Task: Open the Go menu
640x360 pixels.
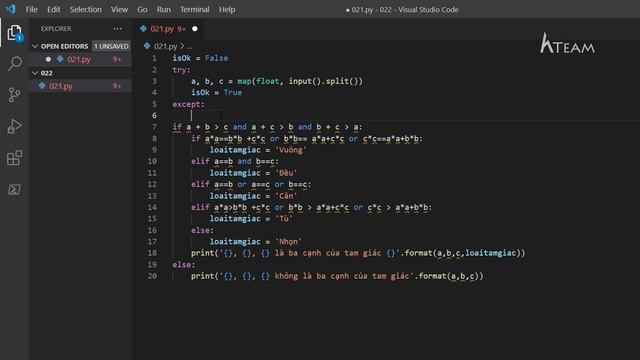Action: [142, 9]
